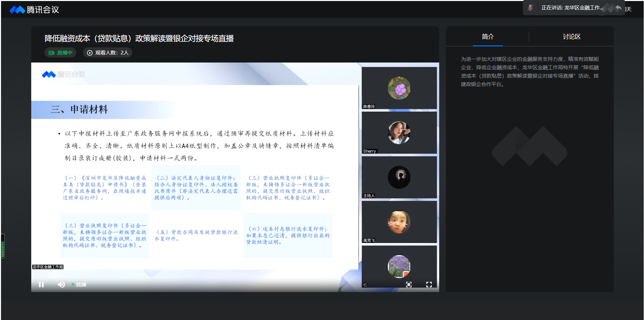
Task: Click the 龙华区金融工作局 presenter label
Action: (x=48, y=267)
